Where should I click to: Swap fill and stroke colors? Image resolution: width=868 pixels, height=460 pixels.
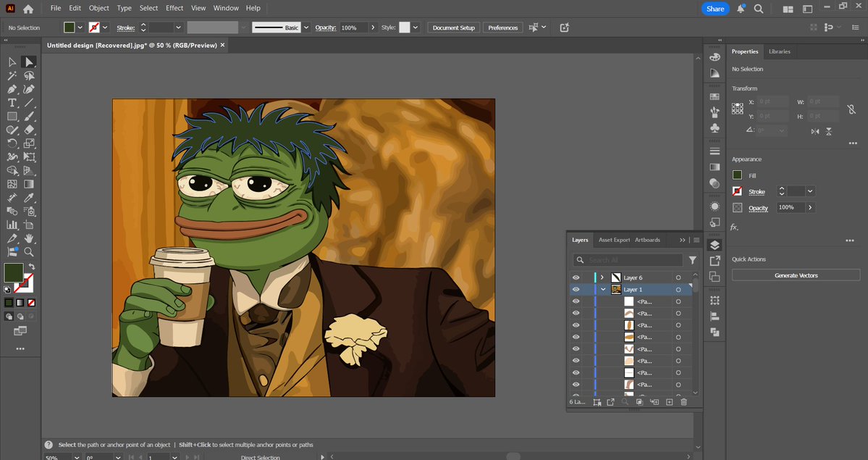click(32, 267)
